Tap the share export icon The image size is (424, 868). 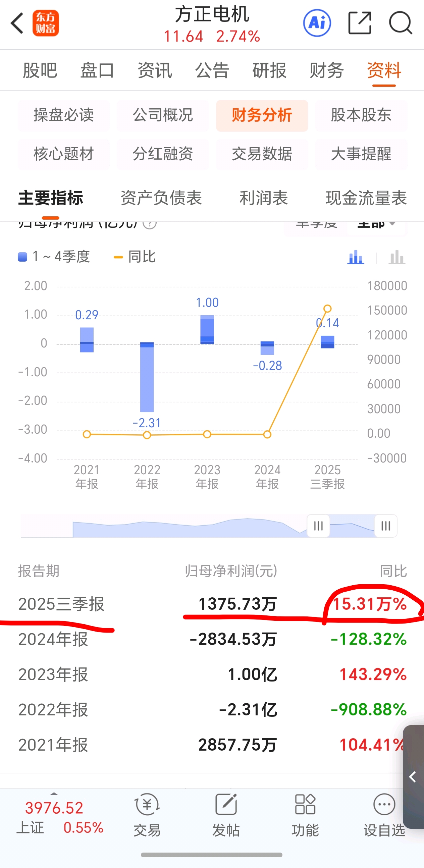(x=360, y=23)
